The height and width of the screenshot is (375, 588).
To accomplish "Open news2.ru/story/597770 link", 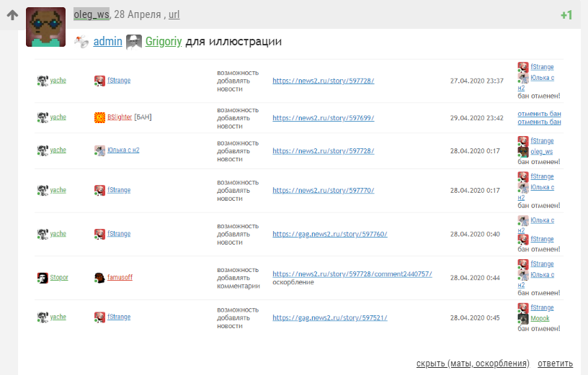I will pyautogui.click(x=324, y=190).
